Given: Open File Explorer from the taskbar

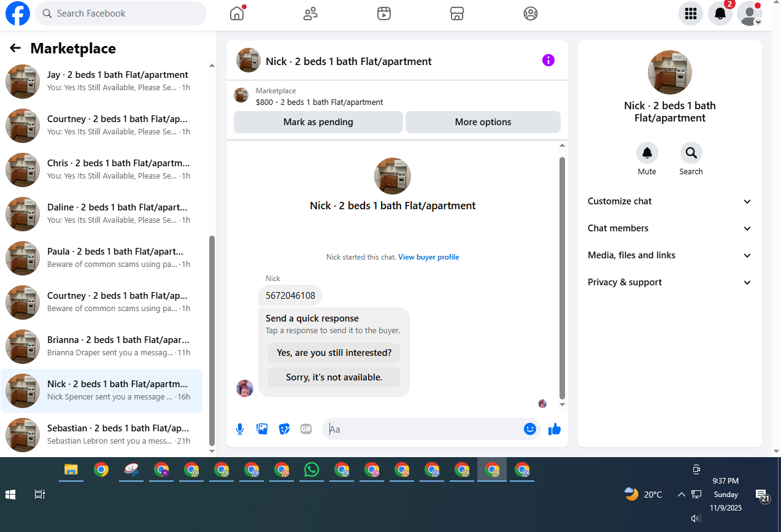Looking at the screenshot, I should (72, 470).
